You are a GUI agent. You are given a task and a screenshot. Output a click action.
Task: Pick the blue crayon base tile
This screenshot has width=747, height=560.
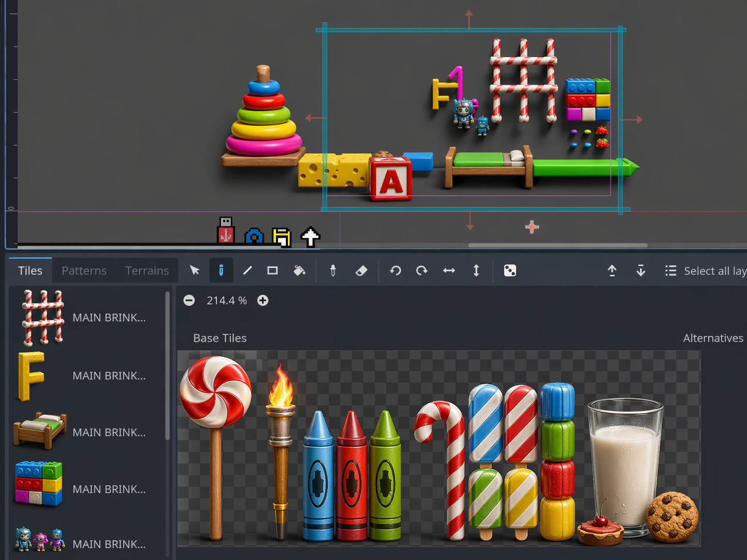pos(318,475)
